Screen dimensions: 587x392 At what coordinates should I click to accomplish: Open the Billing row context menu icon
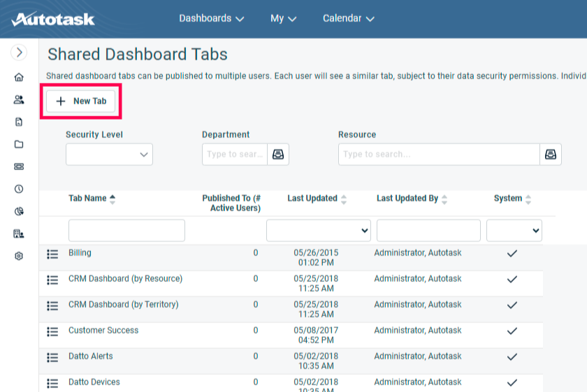pyautogui.click(x=52, y=254)
